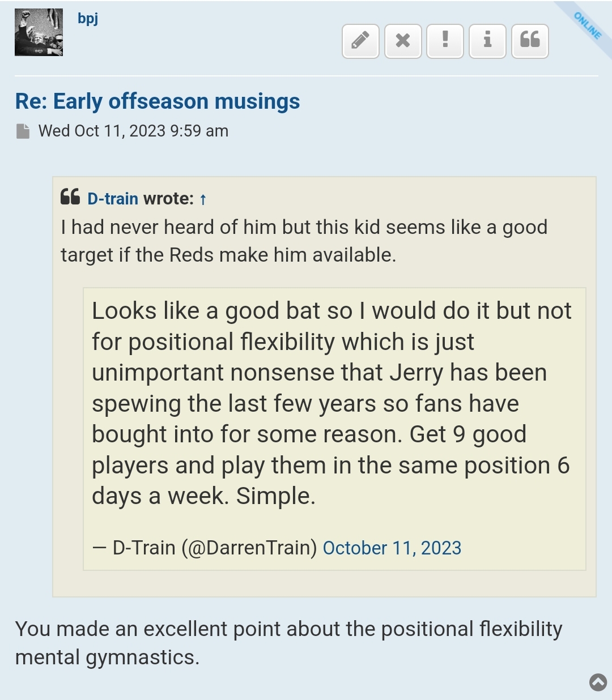Click the small post document icon
Image resolution: width=612 pixels, height=700 pixels.
point(23,131)
